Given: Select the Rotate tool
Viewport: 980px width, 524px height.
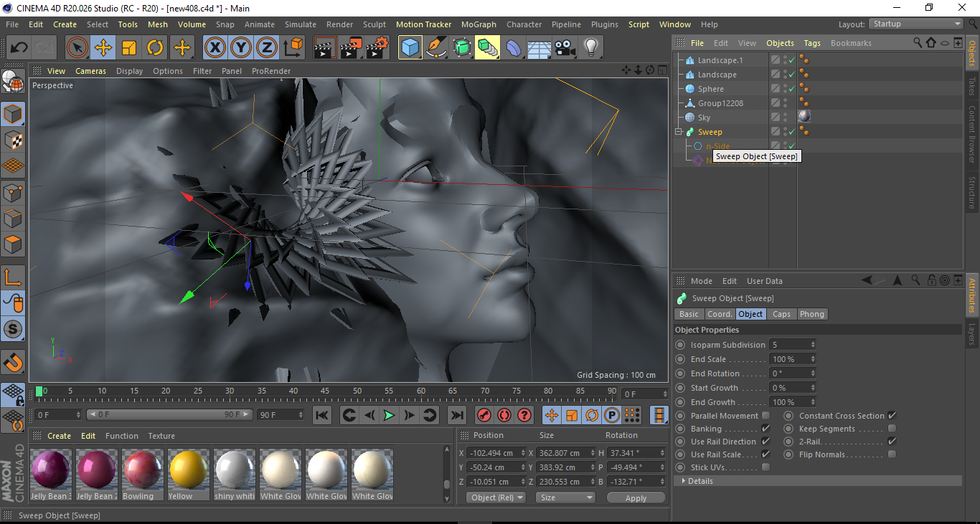Looking at the screenshot, I should [x=155, y=48].
